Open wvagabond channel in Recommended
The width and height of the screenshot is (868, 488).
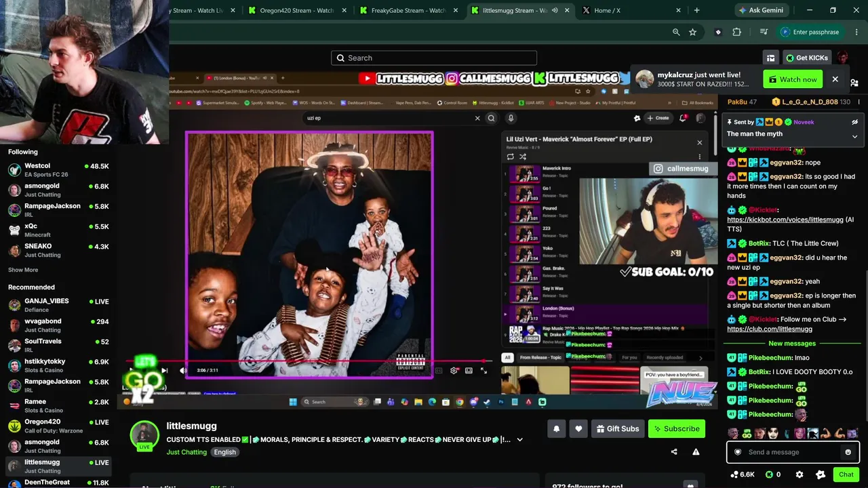coord(58,325)
